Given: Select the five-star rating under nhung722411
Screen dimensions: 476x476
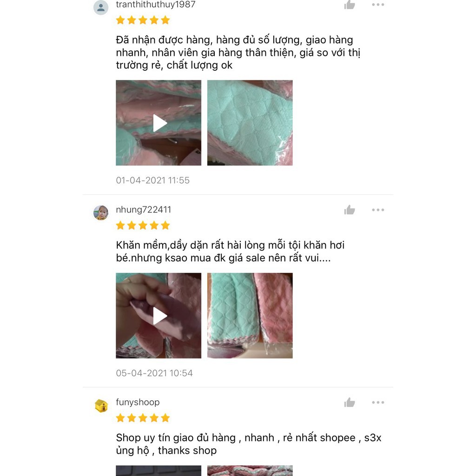Looking at the screenshot, I should [143, 225].
